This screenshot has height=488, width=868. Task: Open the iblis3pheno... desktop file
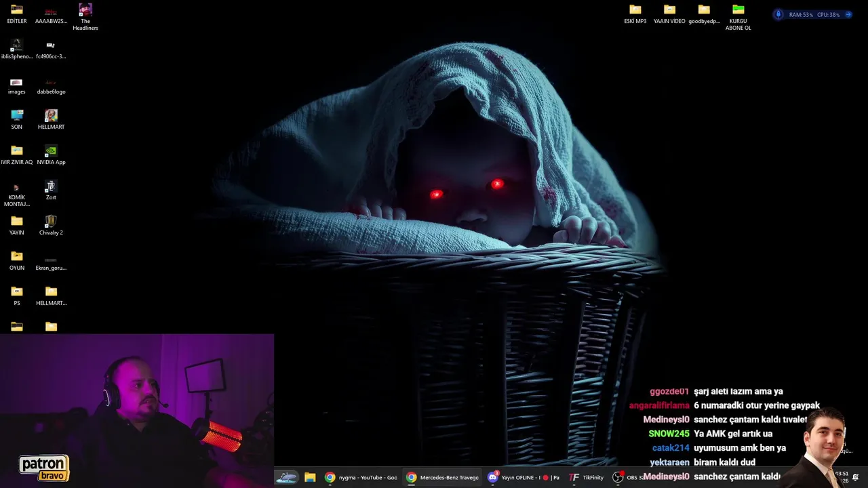pyautogui.click(x=17, y=49)
